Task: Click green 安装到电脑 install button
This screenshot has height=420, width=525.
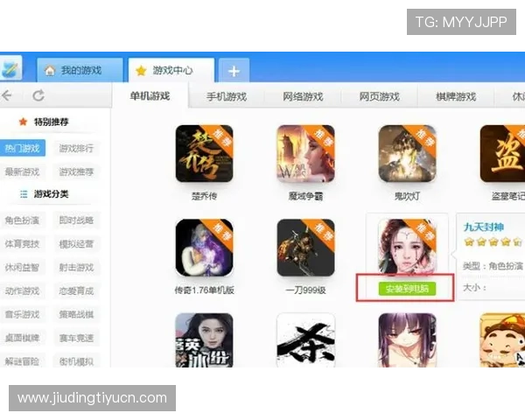Action: click(407, 289)
